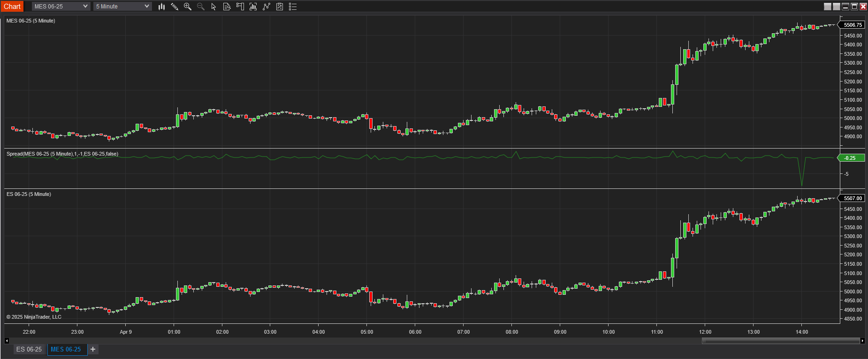Screen dimensions: 868x359
Task: Switch to the ES 06-25 tab
Action: (x=29, y=349)
